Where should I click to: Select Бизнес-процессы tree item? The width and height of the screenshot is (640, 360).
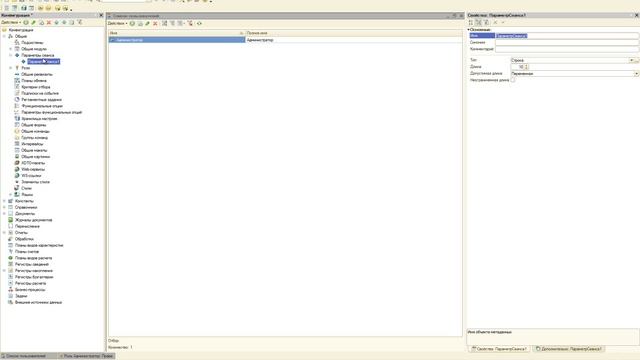click(x=30, y=290)
